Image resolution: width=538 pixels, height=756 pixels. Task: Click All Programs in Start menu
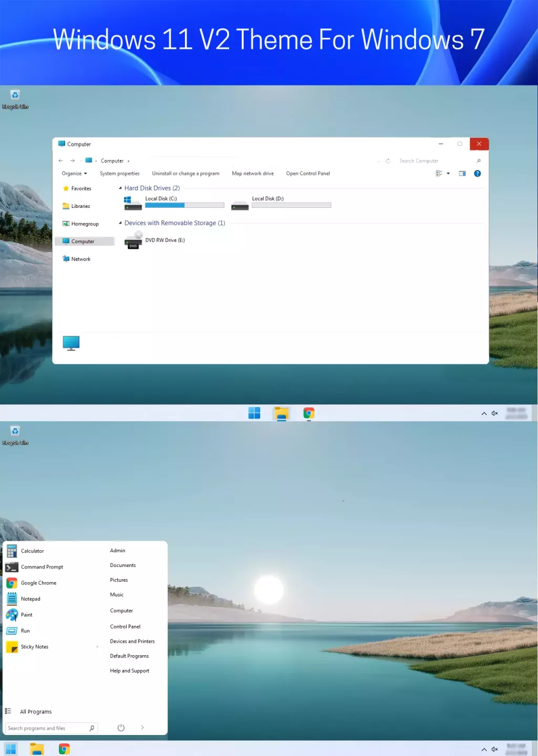(x=36, y=712)
